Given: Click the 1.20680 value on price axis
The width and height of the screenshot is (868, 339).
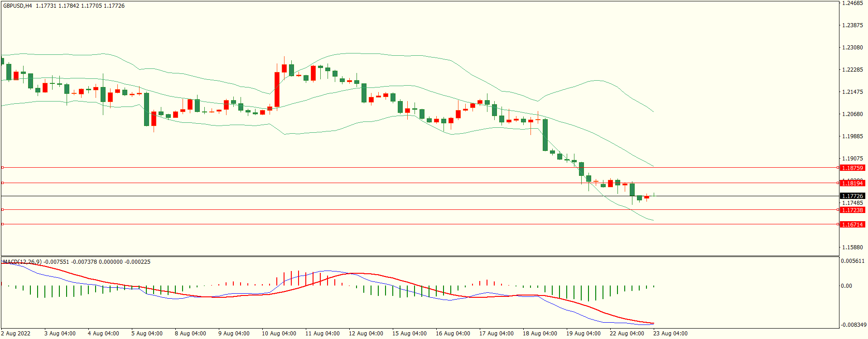Looking at the screenshot, I should tap(852, 114).
